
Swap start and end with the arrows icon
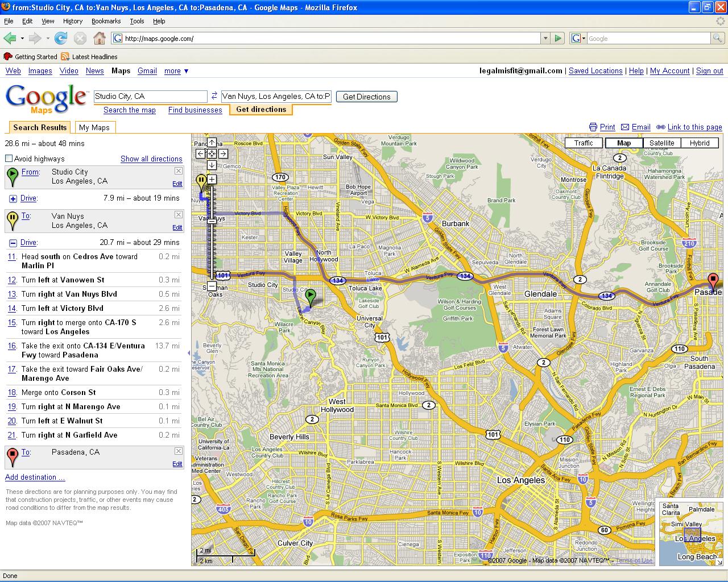[x=214, y=96]
